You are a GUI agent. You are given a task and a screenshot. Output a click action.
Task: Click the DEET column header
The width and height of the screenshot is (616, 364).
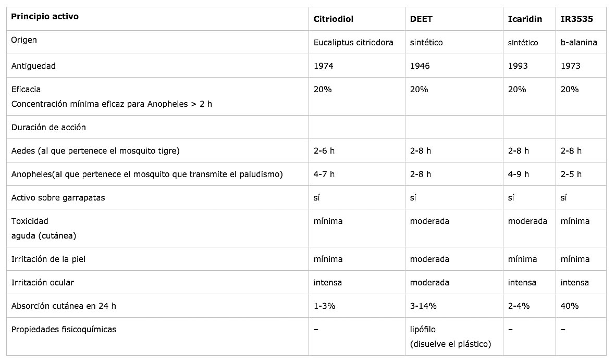click(421, 19)
